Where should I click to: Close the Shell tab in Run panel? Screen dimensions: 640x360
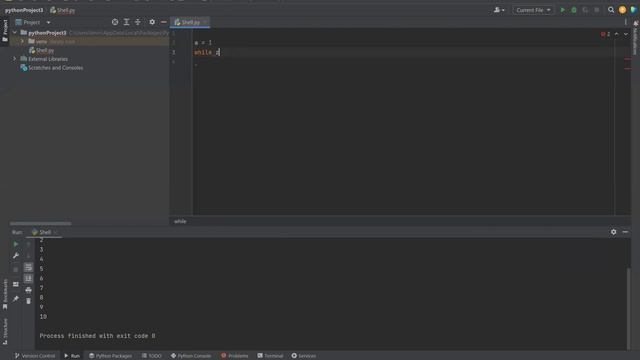(x=56, y=232)
